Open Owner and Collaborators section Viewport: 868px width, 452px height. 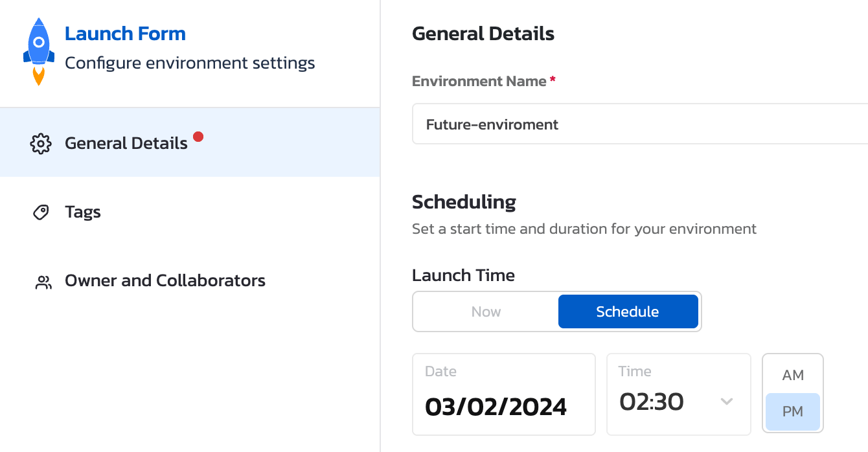tap(165, 281)
